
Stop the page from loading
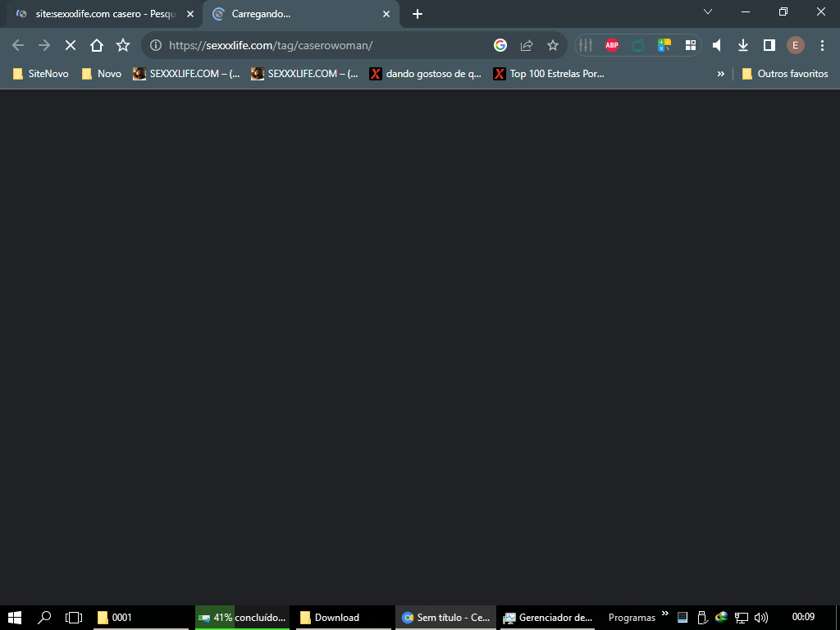[x=71, y=46]
